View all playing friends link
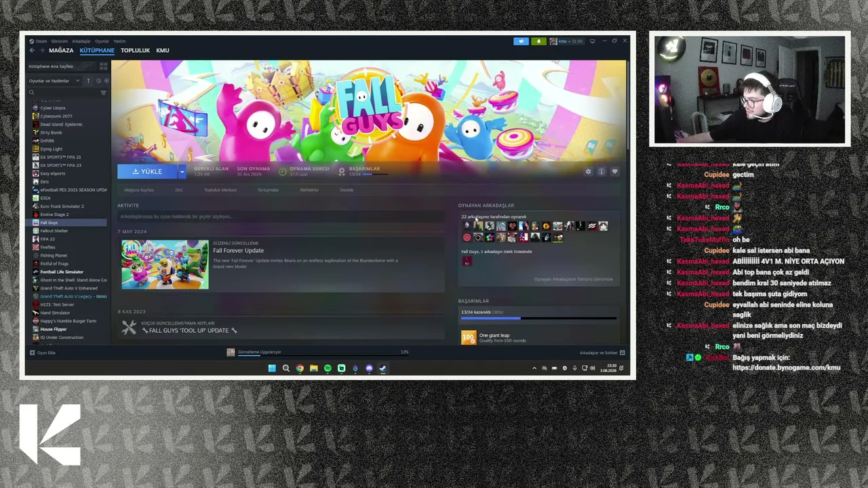The image size is (868, 488). [x=573, y=279]
